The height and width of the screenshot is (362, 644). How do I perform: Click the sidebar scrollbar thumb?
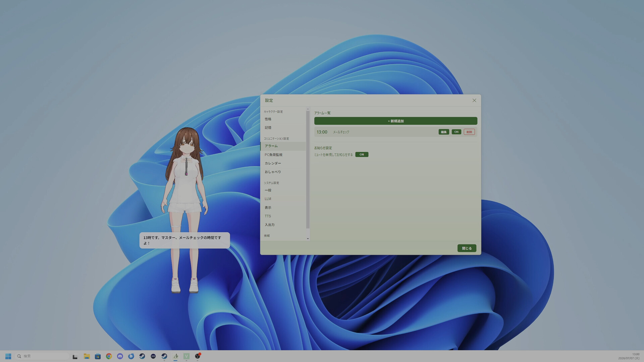click(308, 170)
